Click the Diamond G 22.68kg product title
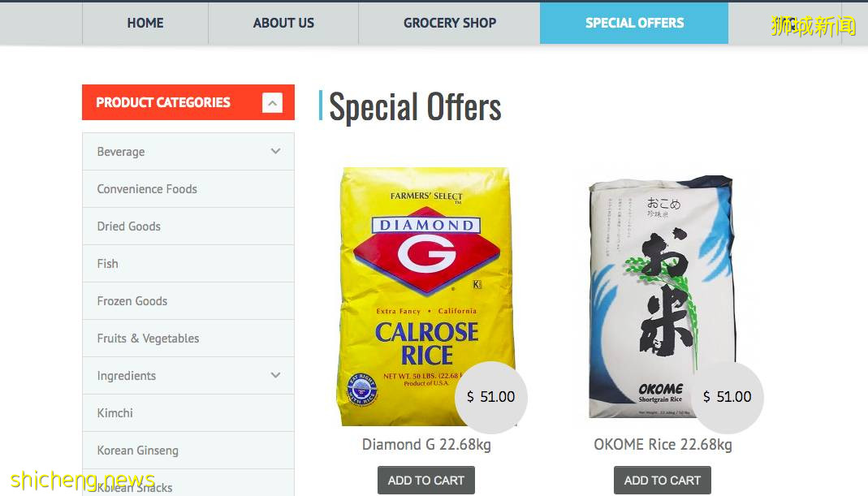This screenshot has height=496, width=868. click(x=426, y=445)
